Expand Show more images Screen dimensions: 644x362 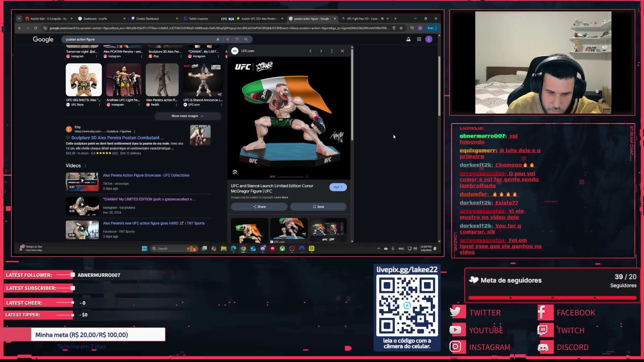187,116
